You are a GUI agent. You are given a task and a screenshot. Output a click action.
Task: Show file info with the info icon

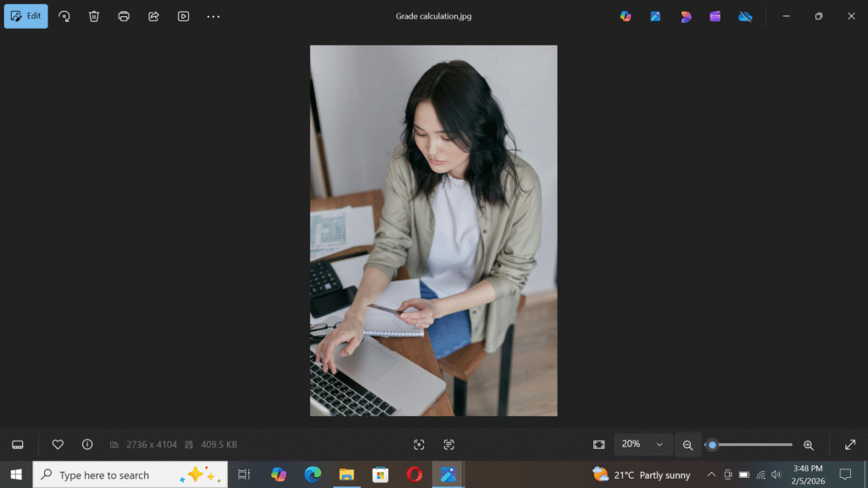tap(87, 445)
